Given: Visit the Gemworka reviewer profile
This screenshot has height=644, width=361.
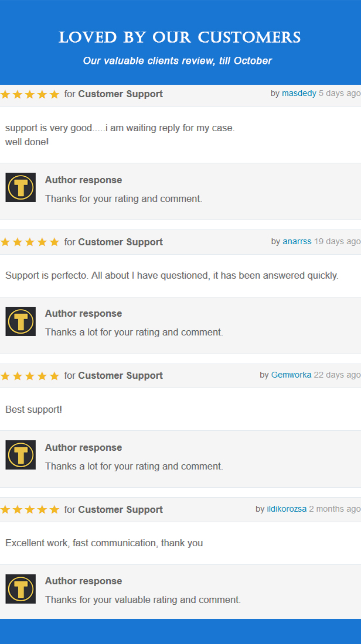Looking at the screenshot, I should 291,375.
